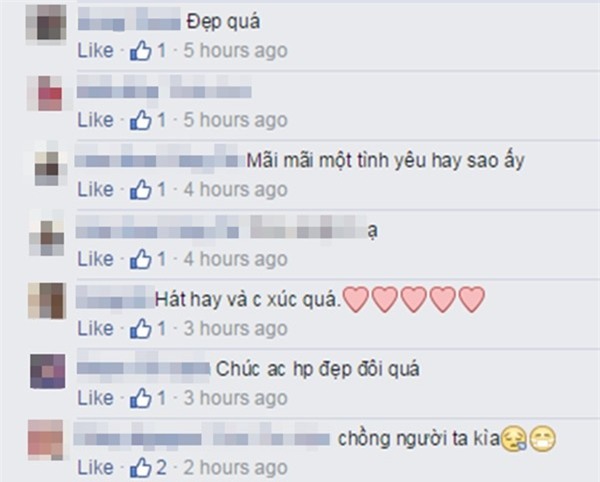Click thumbs-up icon on 'Chúc ac hp' comment
Image resolution: width=600 pixels, height=482 pixels.
click(x=140, y=398)
